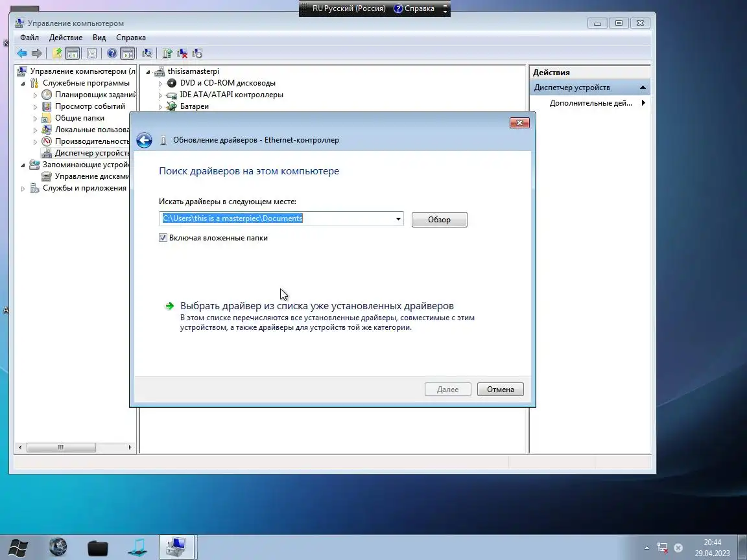The width and height of the screenshot is (747, 560).
Task: Click the Обзор browse button
Action: (x=439, y=220)
